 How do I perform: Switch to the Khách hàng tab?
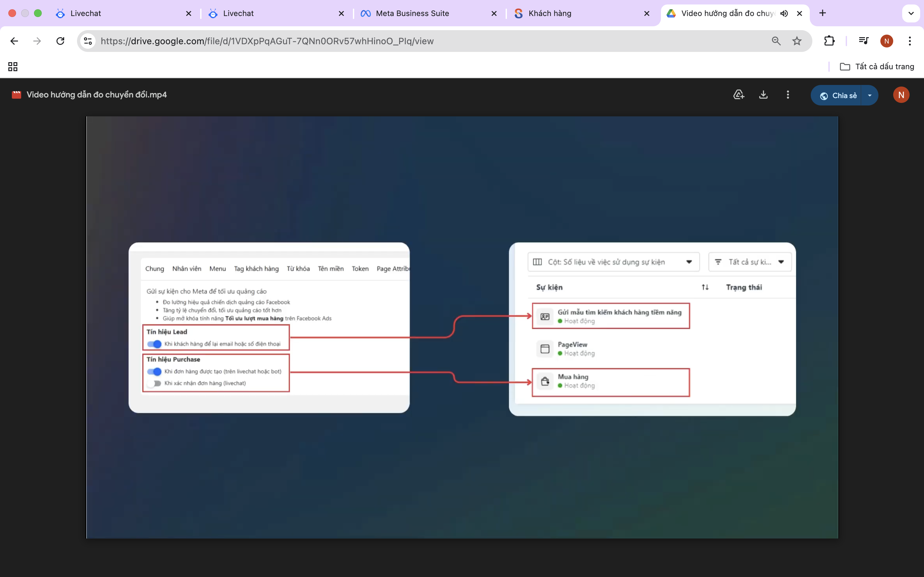click(x=550, y=13)
